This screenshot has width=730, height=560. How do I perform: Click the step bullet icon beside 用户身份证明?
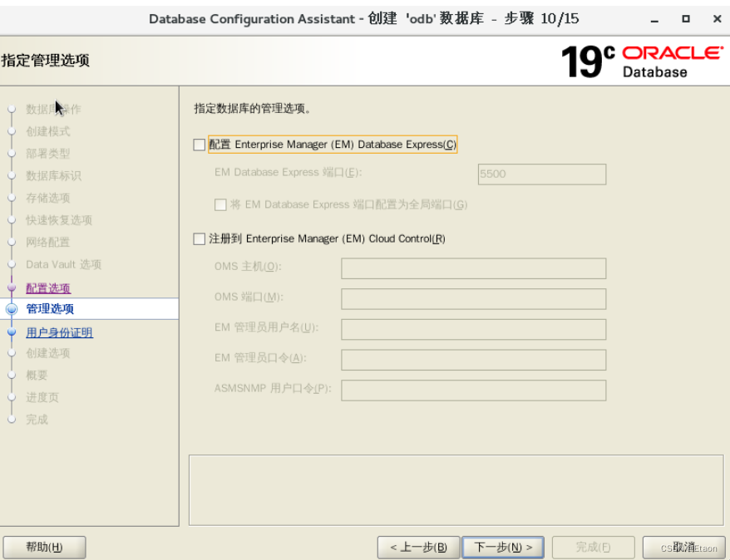[12, 332]
